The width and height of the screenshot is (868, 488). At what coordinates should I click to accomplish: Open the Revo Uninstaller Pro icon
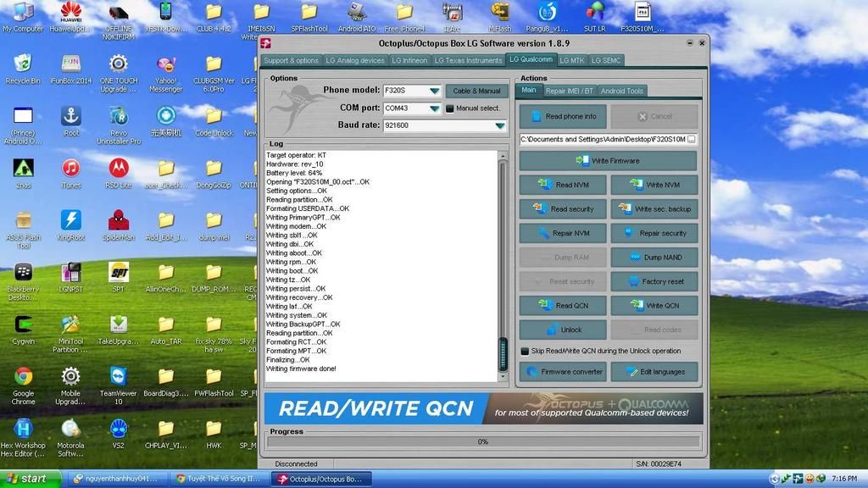119,125
